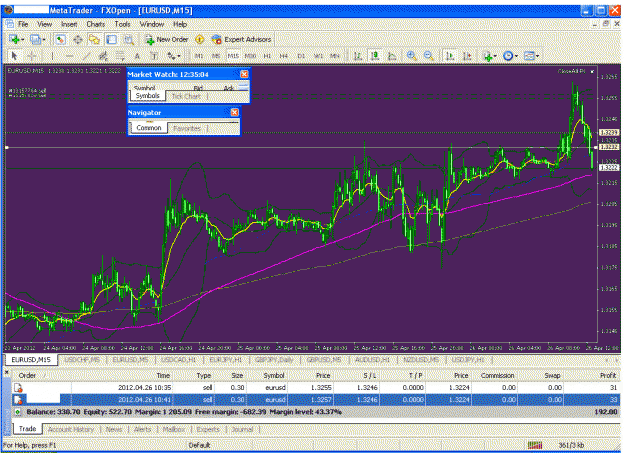The image size is (625, 453).
Task: Click the CloseAll PL label on chart
Action: click(x=571, y=71)
